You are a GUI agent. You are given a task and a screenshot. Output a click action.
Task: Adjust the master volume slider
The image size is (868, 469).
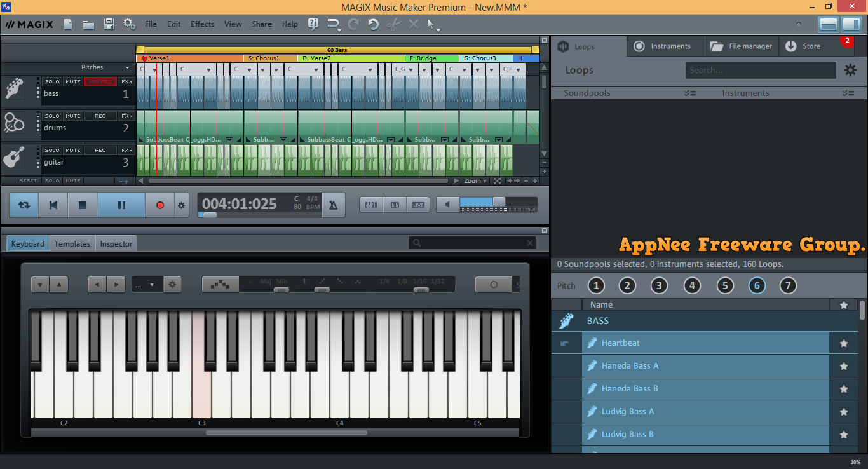coord(499,202)
